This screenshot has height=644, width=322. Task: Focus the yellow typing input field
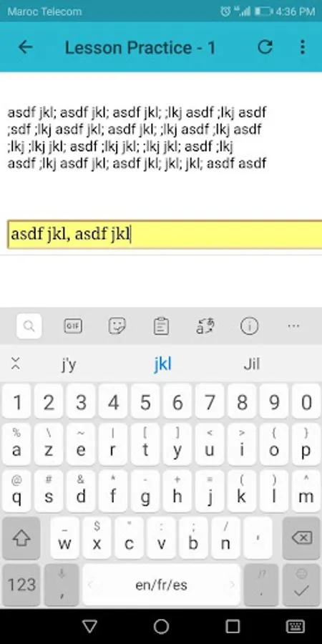165,235
